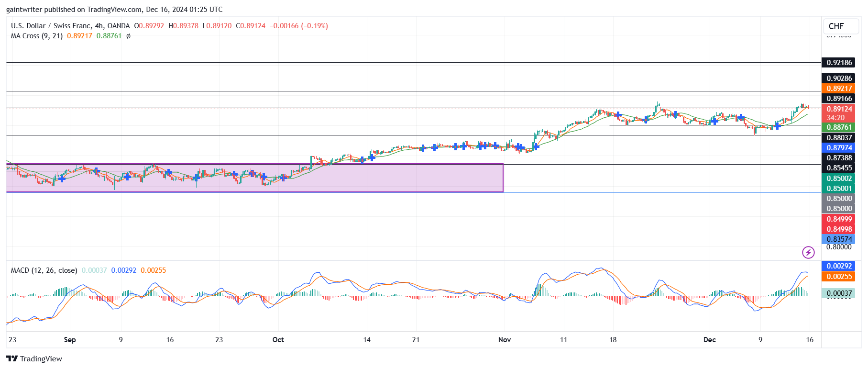Click the gaintwriter published on TradingView.com caption

click(x=114, y=10)
